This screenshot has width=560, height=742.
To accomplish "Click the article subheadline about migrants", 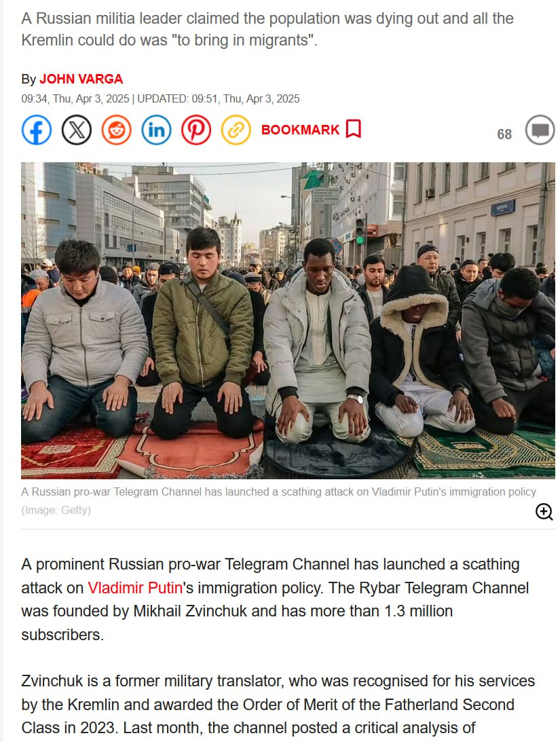I will (267, 29).
